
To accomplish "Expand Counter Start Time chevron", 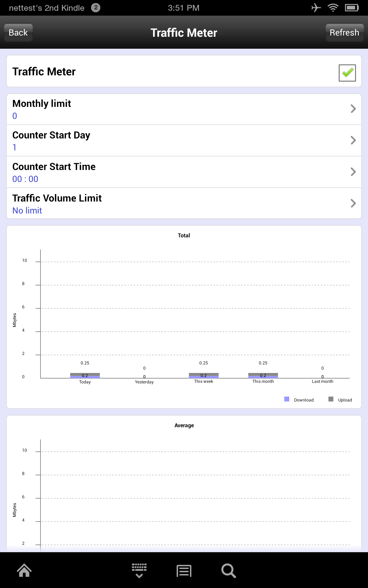I will click(353, 172).
